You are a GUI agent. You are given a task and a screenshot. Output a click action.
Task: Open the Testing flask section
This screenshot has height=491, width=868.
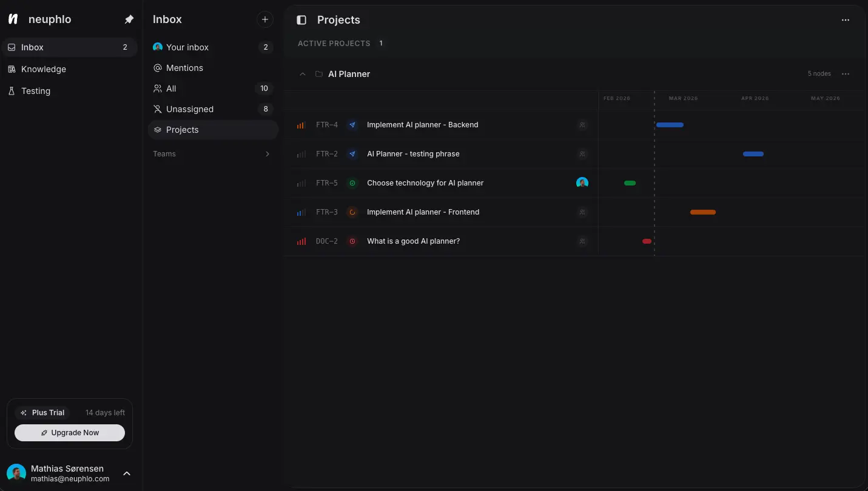pyautogui.click(x=36, y=90)
